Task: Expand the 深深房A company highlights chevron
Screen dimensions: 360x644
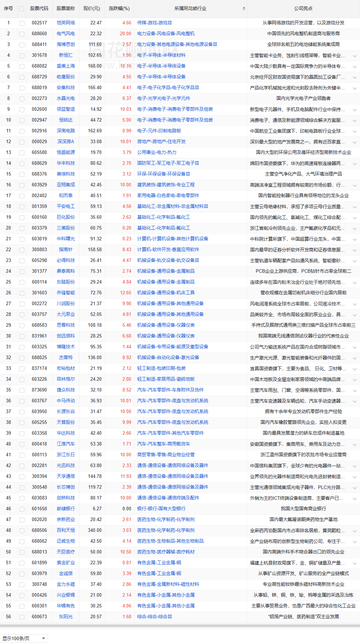Action: click(354, 142)
